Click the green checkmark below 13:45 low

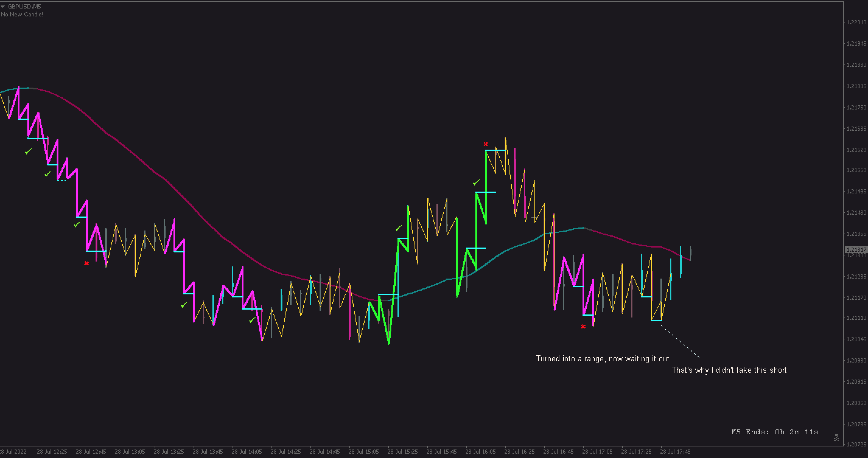(184, 305)
